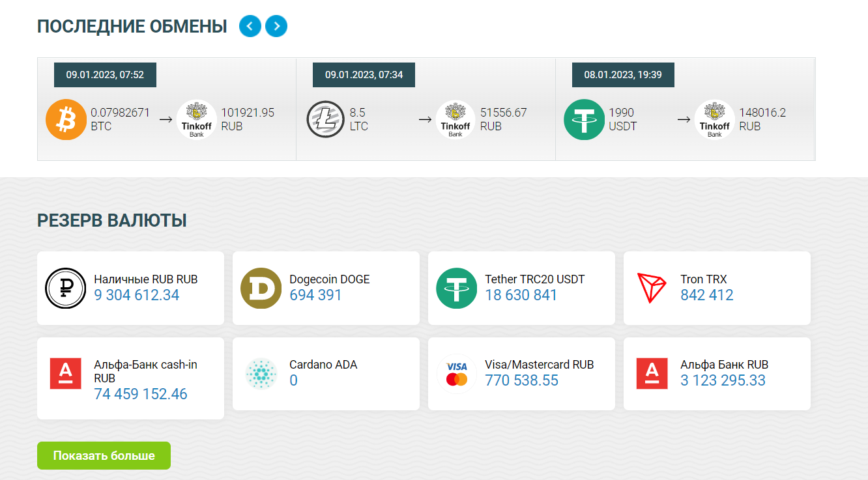Click the 08.01.2023, 19:39 exchange date label
This screenshot has width=868, height=480.
click(x=623, y=75)
